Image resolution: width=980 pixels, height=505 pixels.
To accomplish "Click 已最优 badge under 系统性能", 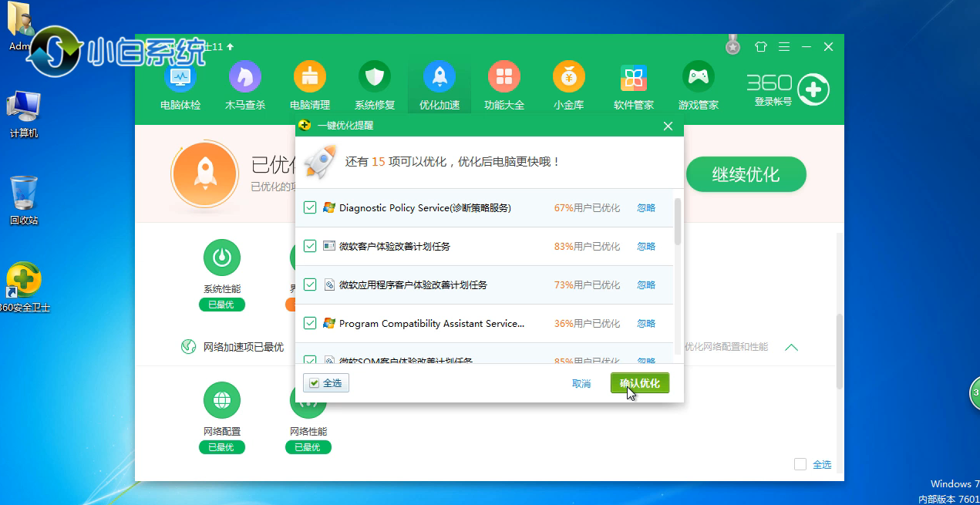I will coord(222,305).
